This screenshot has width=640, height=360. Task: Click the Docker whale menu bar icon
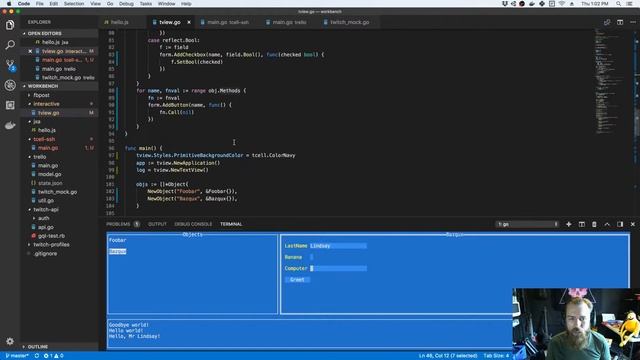click(532, 4)
